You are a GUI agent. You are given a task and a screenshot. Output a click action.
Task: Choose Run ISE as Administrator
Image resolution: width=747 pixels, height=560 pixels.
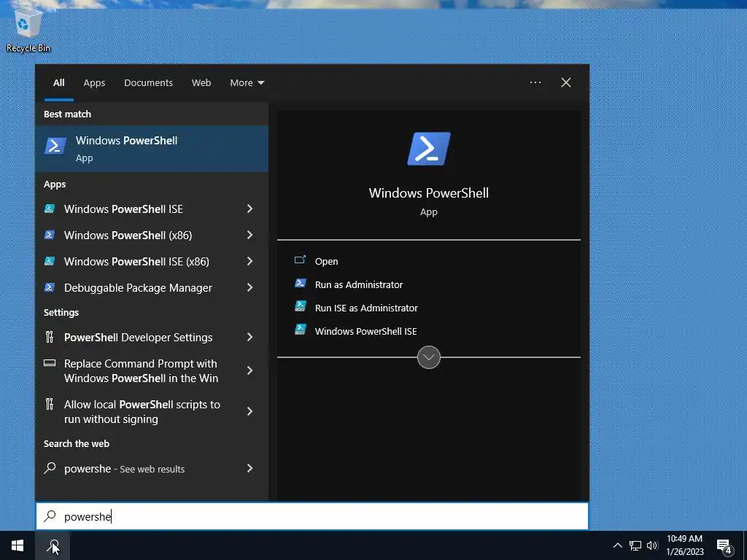click(x=366, y=308)
